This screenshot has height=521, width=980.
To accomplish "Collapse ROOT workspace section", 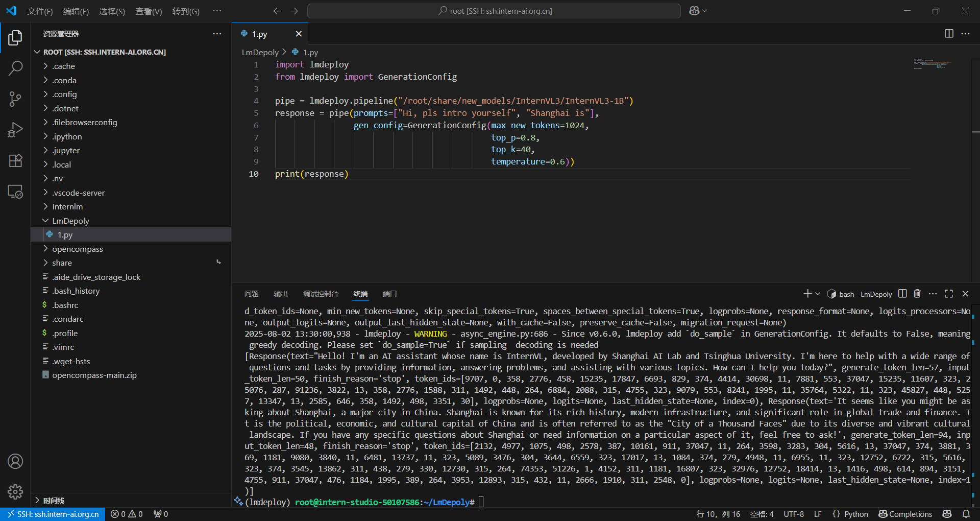I will (131, 52).
